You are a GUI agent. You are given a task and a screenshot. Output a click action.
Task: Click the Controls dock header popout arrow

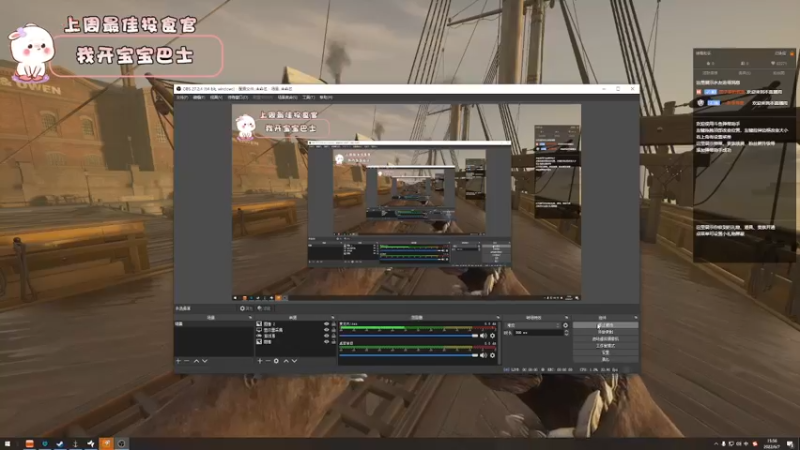coord(635,317)
